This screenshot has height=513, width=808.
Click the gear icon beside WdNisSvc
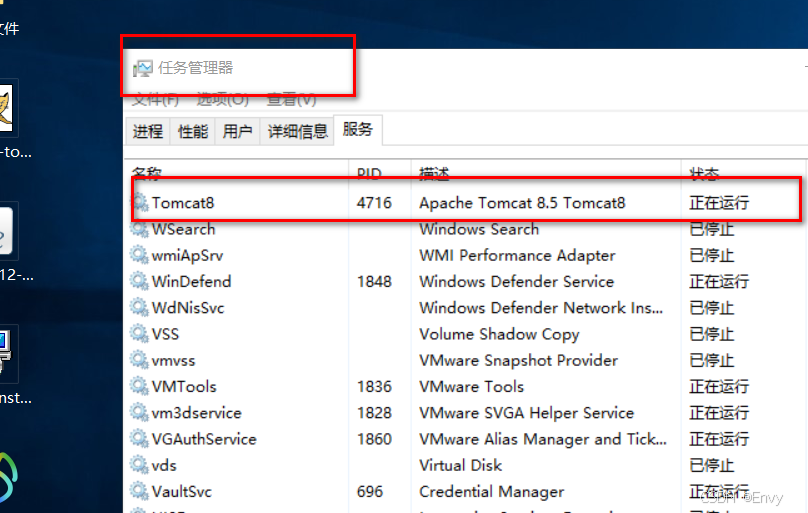click(x=140, y=307)
